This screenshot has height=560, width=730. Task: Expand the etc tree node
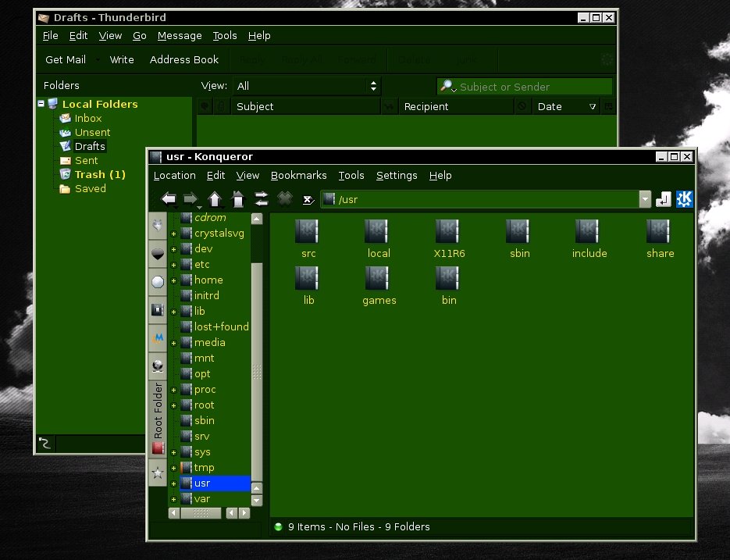pyautogui.click(x=173, y=265)
